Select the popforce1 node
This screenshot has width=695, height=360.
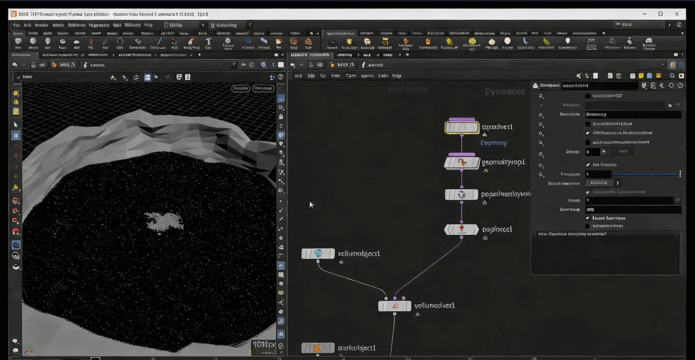click(461, 229)
